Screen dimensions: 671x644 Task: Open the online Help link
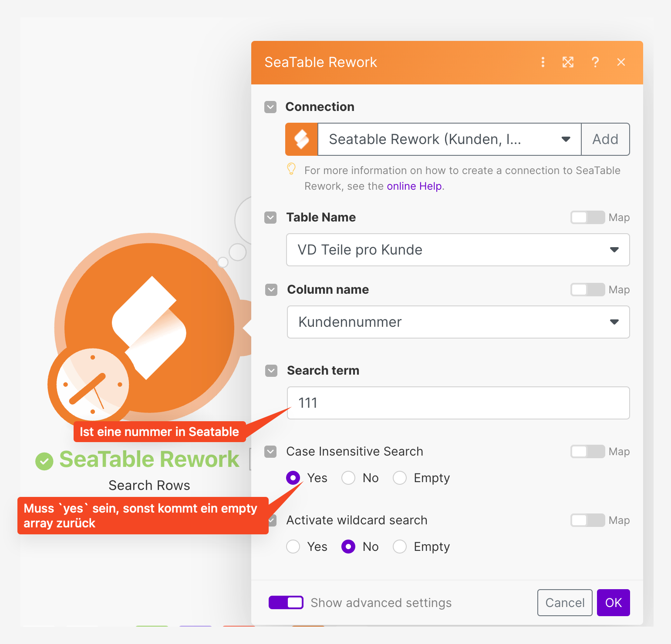[415, 186]
